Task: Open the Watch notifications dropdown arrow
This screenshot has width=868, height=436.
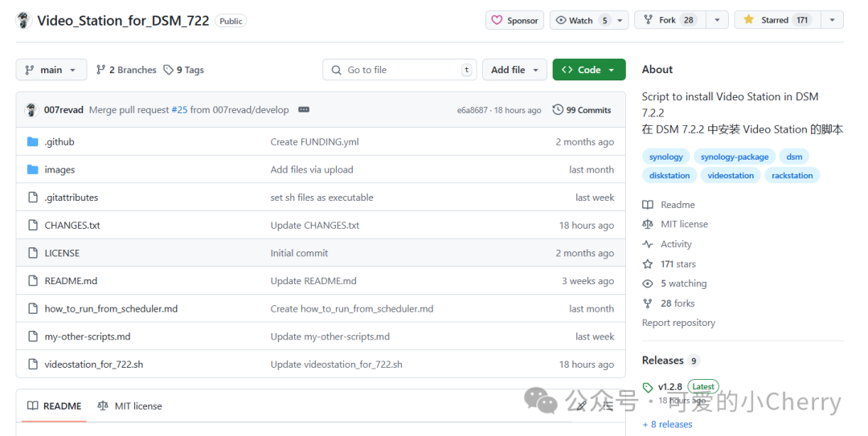Action: click(620, 20)
